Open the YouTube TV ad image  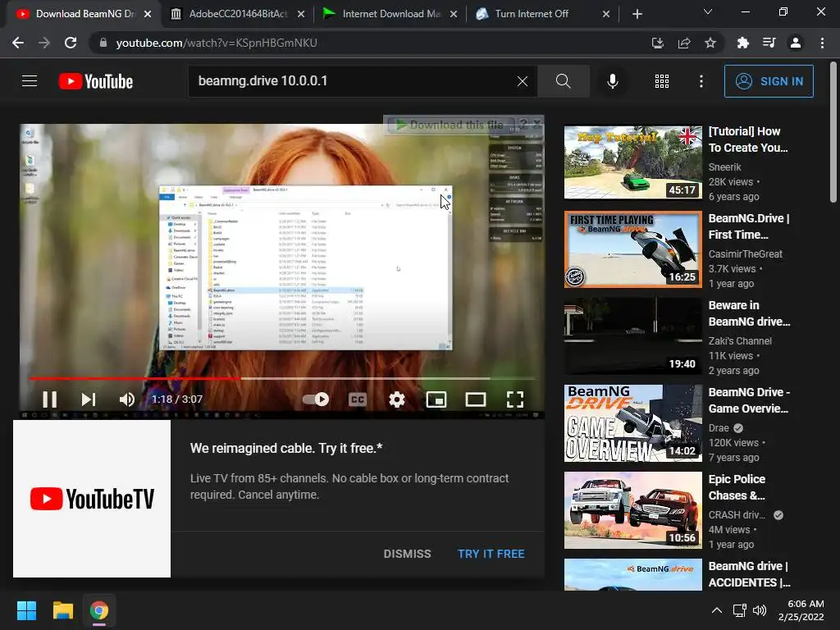92,498
